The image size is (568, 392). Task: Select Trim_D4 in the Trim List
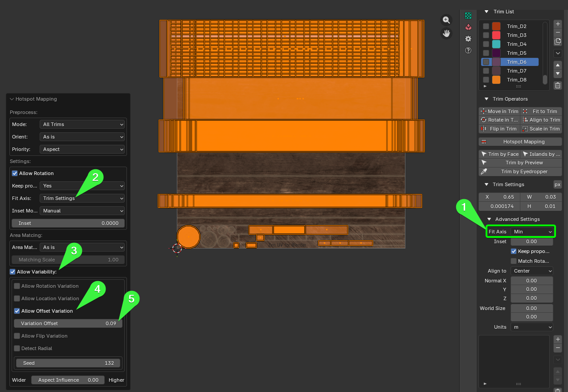pyautogui.click(x=516, y=44)
